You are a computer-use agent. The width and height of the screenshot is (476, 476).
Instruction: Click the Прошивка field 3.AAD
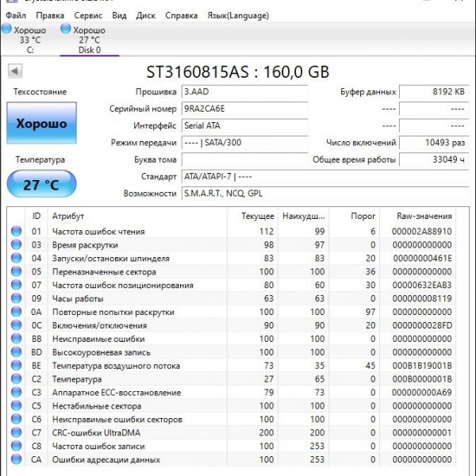244,92
